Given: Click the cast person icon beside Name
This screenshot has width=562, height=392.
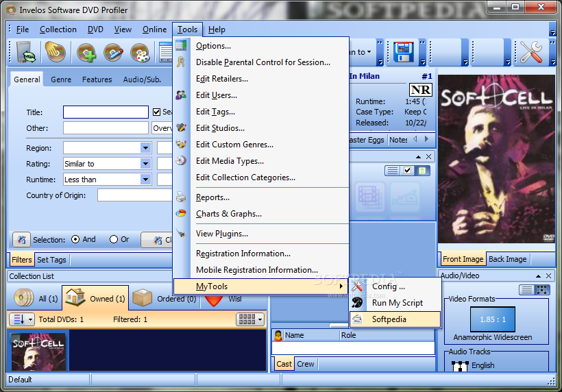Looking at the screenshot, I should (x=278, y=335).
